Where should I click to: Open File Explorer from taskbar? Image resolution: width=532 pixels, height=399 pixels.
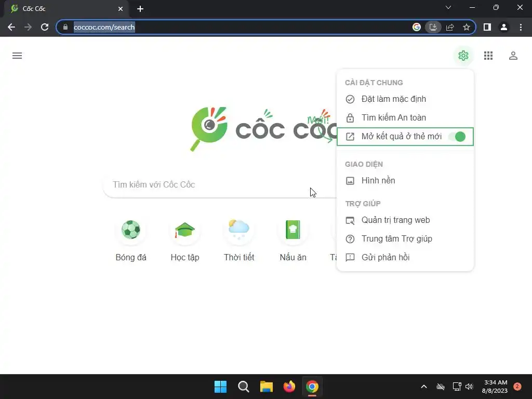tap(267, 387)
